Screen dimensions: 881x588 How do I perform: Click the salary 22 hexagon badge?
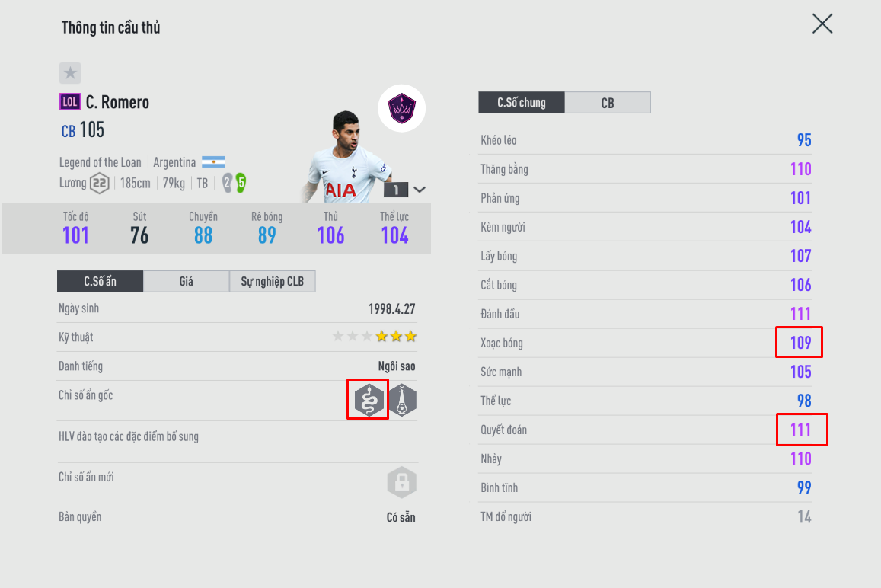(100, 184)
